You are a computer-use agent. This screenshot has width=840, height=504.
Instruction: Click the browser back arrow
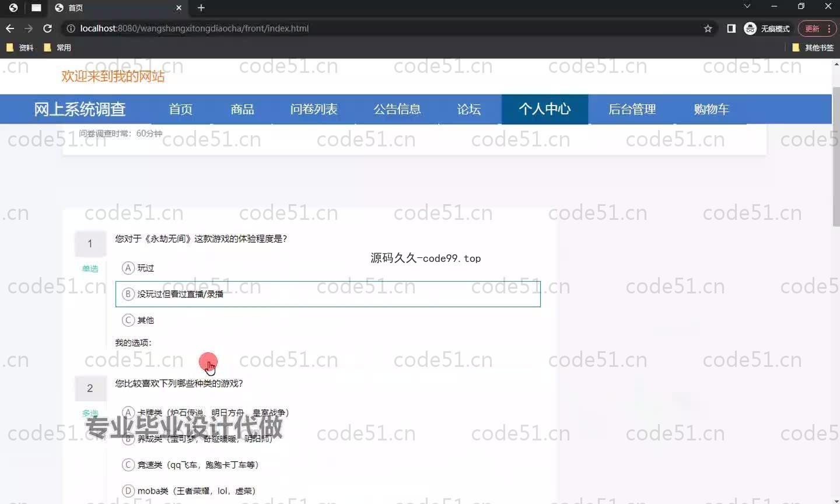[x=10, y=28]
